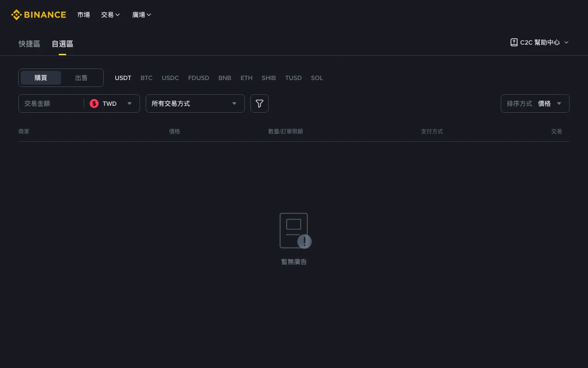Switch to the 購買 buy toggle
588x368 pixels.
pyautogui.click(x=41, y=78)
